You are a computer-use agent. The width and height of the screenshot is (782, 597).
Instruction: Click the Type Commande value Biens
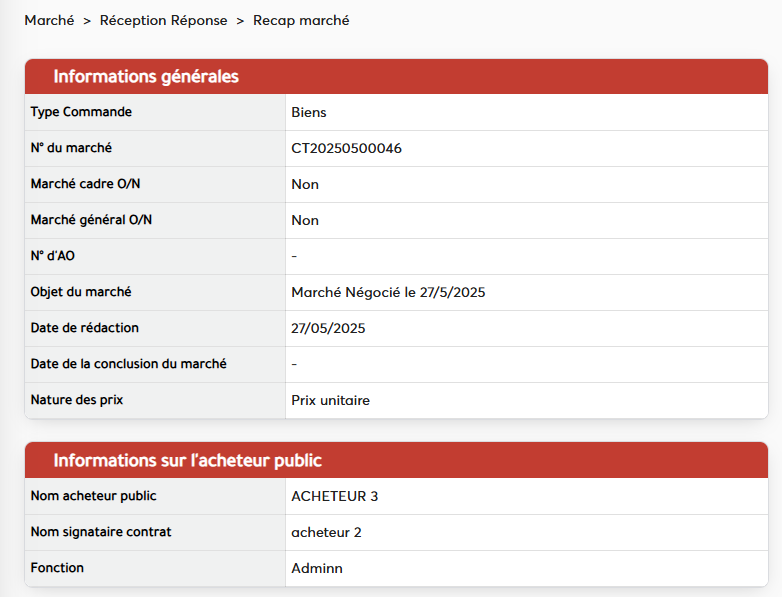click(x=308, y=113)
